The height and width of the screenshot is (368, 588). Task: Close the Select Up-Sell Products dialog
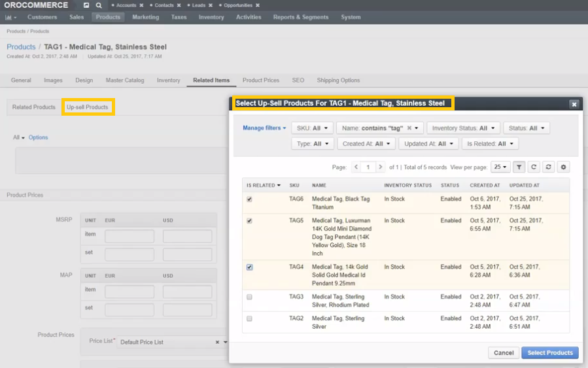pos(574,105)
